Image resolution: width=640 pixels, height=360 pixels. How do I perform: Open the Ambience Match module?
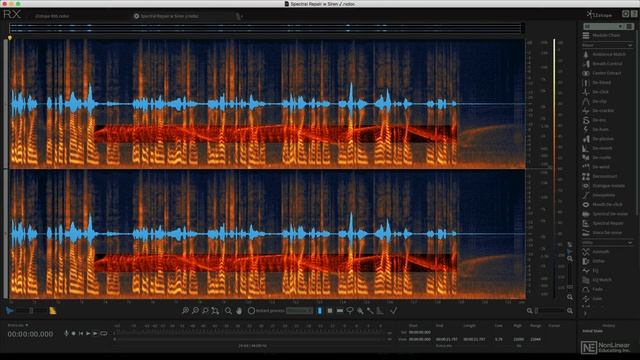[x=604, y=54]
